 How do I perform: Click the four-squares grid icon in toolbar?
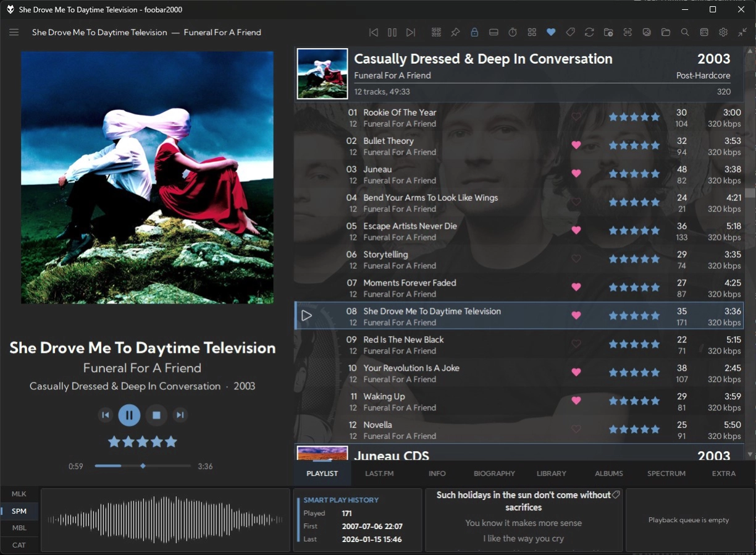coord(532,32)
